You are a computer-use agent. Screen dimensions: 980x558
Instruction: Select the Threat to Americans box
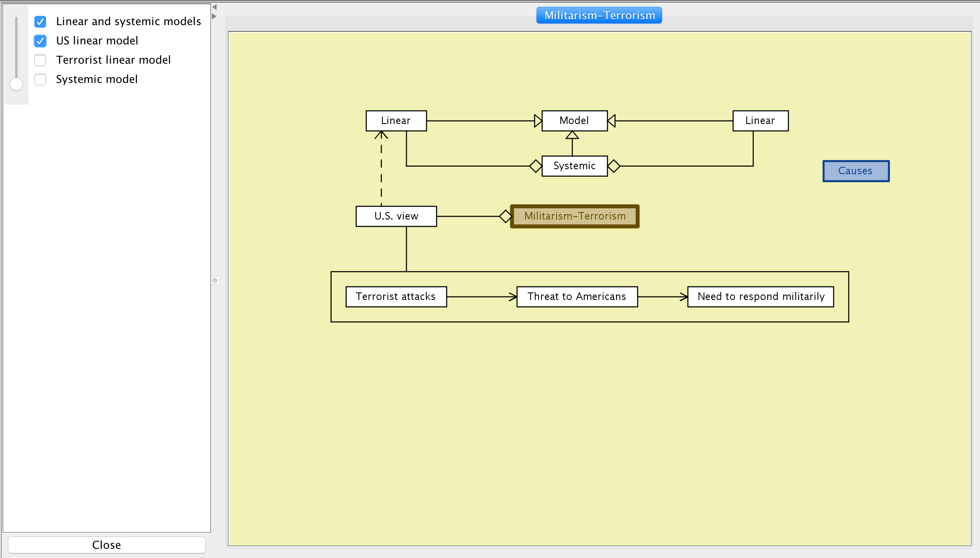577,297
